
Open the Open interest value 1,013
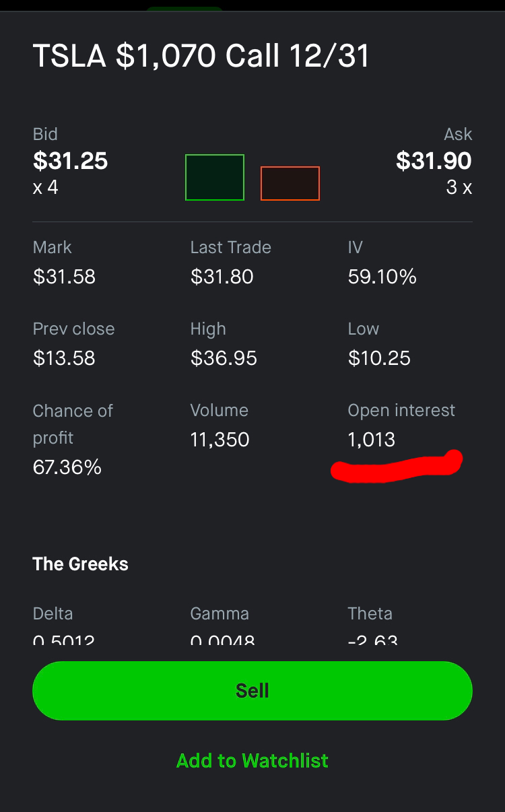(372, 440)
